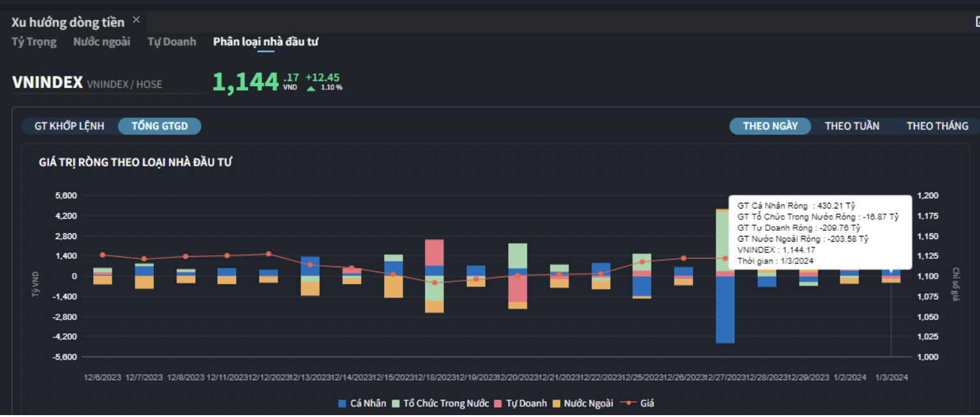Open the Phân loại nhà đầu tư tab
980x417 pixels.
pyautogui.click(x=265, y=42)
